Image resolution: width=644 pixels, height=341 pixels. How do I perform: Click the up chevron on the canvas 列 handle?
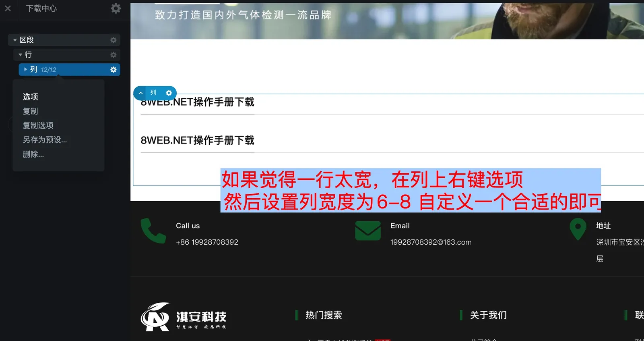click(x=140, y=93)
